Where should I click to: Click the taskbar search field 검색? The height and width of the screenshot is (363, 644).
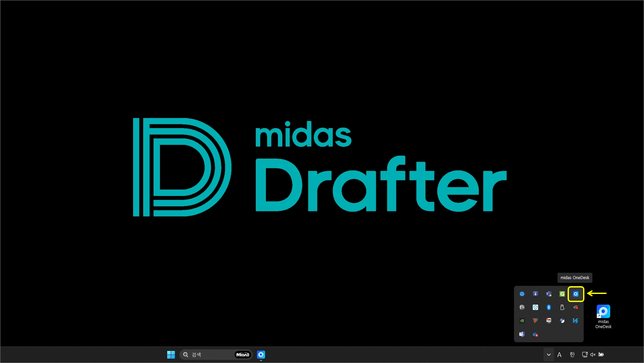(x=216, y=355)
